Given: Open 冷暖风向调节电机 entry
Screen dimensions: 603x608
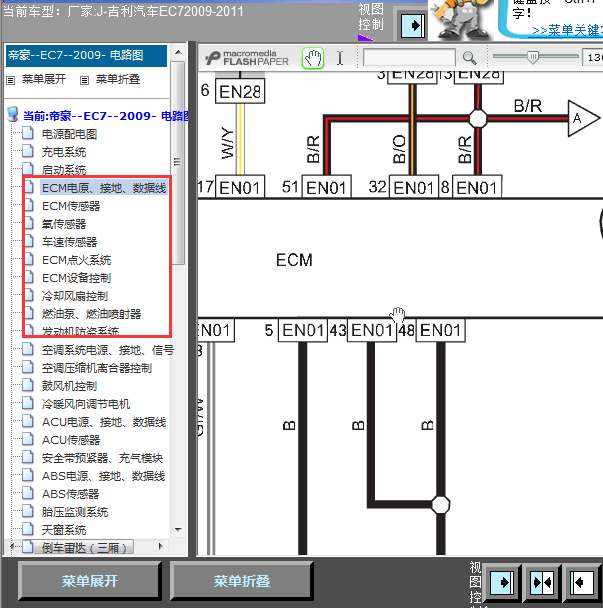Looking at the screenshot, I should pos(86,404).
